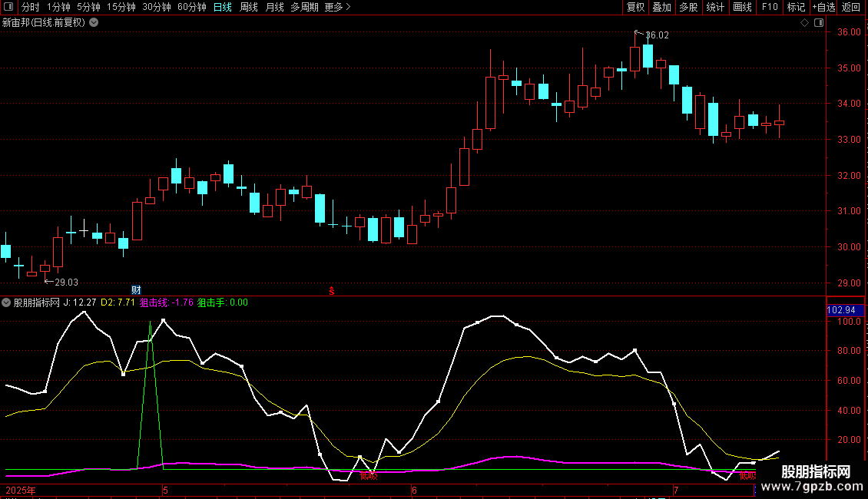
Task: Click the 60.00 indicator axis label
Action: pyautogui.click(x=849, y=381)
